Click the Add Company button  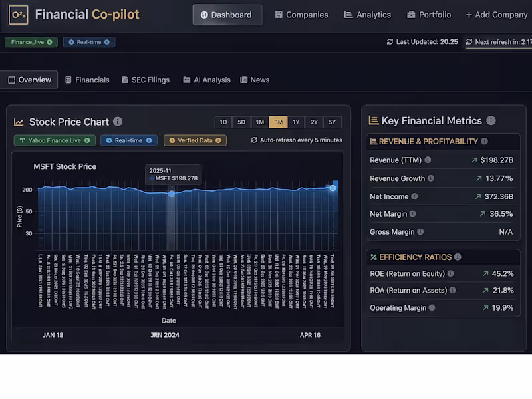496,14
